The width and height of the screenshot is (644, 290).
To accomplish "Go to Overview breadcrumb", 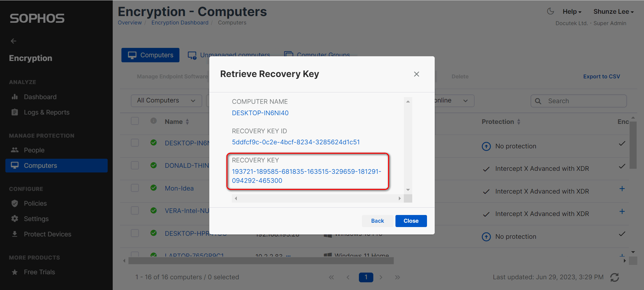I will point(130,22).
